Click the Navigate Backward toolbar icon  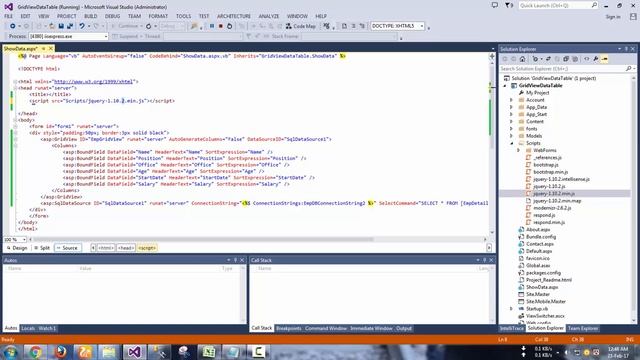[x=13, y=26]
